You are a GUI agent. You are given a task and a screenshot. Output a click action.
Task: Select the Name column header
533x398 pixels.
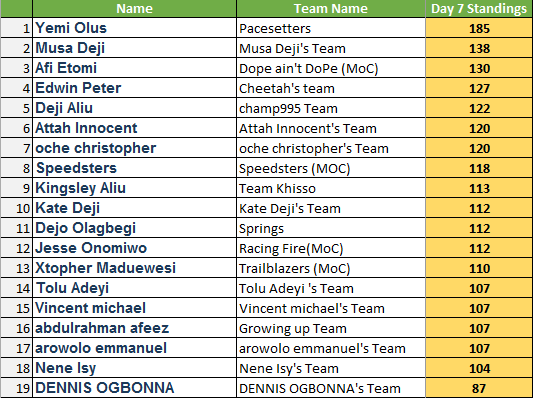pos(134,8)
